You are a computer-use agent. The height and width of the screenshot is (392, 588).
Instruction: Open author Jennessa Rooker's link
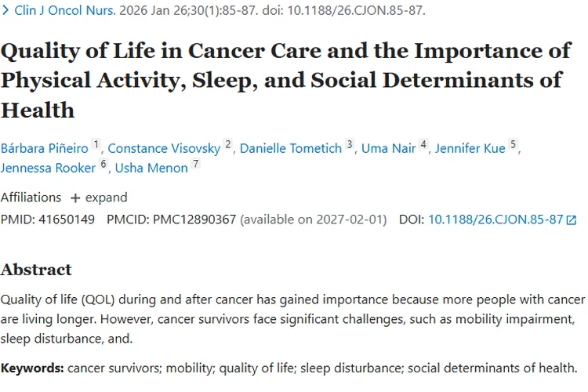48,168
